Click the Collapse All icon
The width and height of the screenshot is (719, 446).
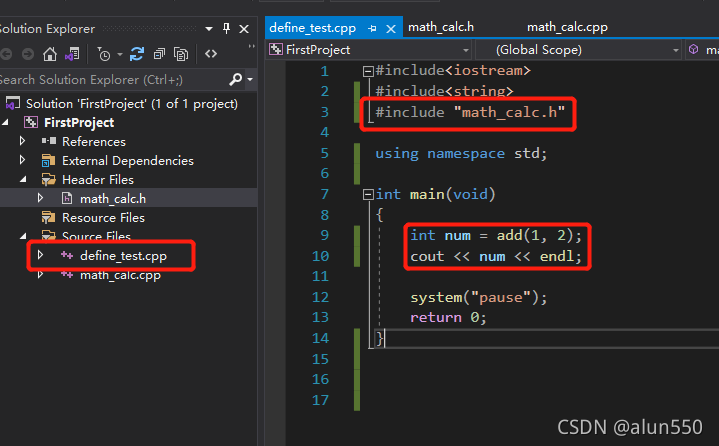pyautogui.click(x=159, y=54)
